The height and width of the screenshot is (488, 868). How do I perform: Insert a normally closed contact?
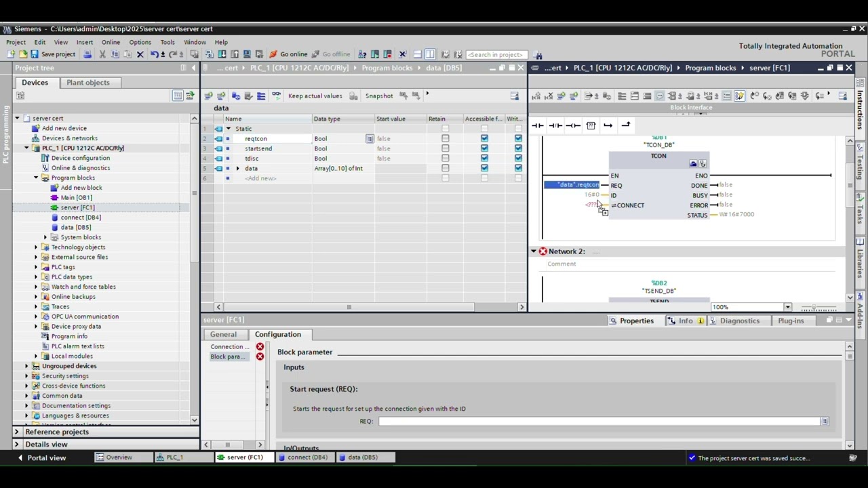point(555,125)
